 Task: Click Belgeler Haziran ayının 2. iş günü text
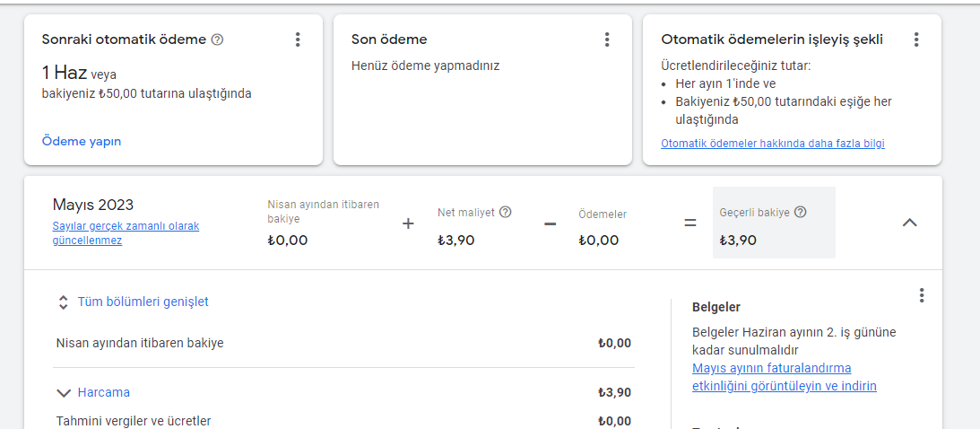click(x=794, y=341)
